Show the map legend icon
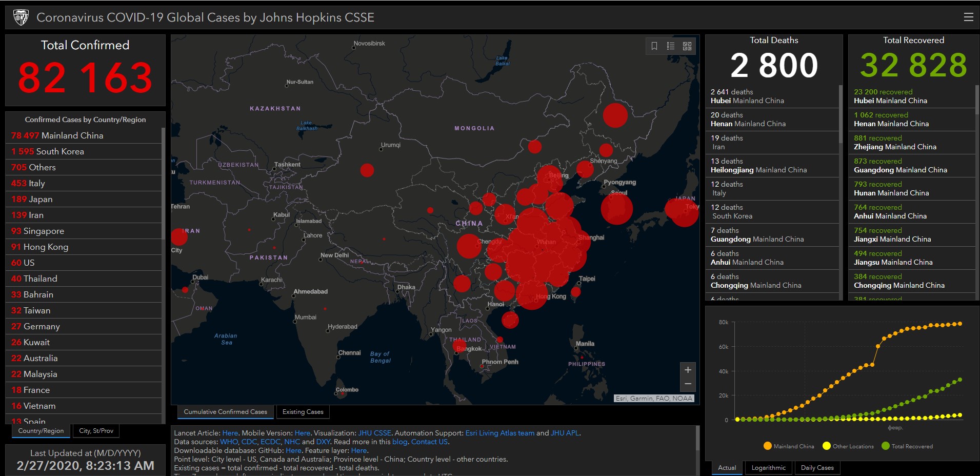This screenshot has height=476, width=980. (671, 46)
